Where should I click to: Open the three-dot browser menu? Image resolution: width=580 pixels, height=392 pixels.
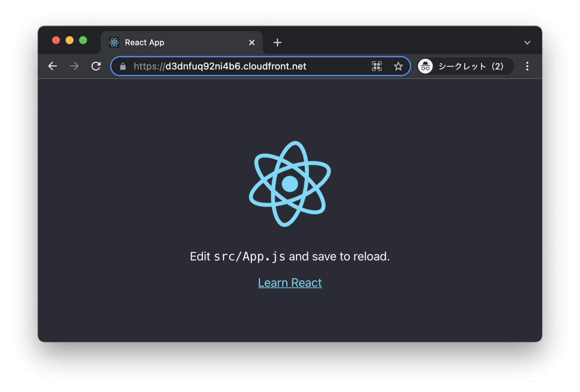(527, 66)
